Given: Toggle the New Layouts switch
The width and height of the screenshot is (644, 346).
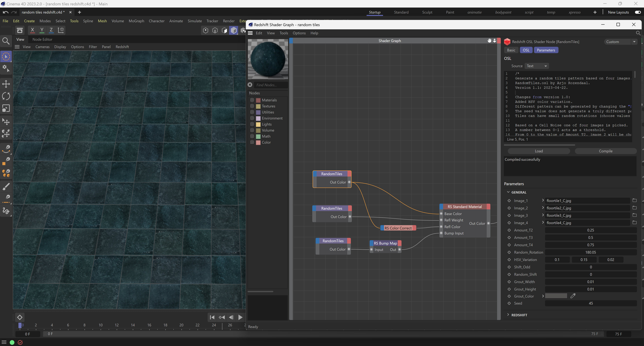Looking at the screenshot, I should tap(638, 12).
